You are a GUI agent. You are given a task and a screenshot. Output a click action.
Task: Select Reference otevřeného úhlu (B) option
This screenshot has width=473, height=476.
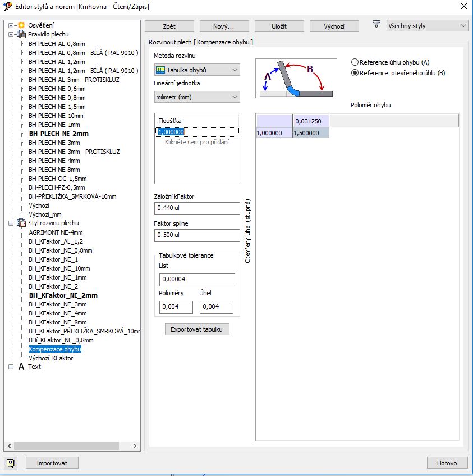(355, 73)
